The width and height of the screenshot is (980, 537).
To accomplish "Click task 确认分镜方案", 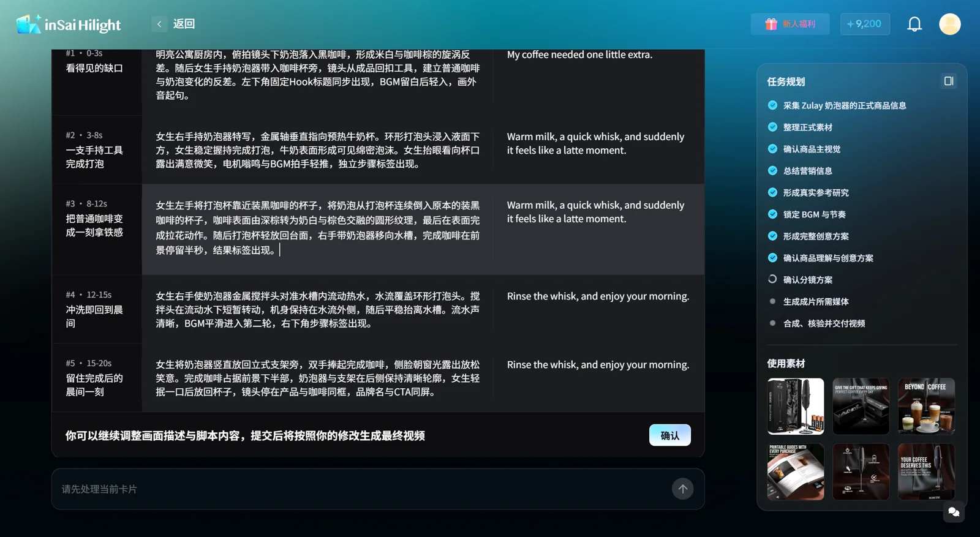I will (x=807, y=279).
